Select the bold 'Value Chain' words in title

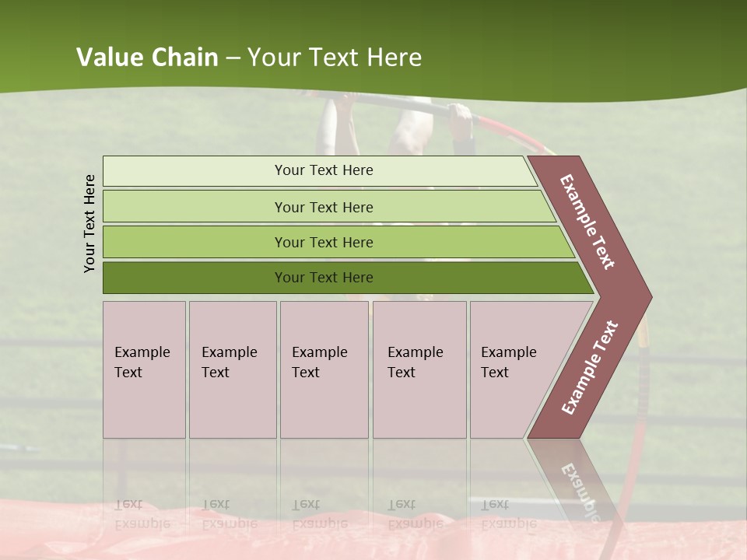pos(147,57)
